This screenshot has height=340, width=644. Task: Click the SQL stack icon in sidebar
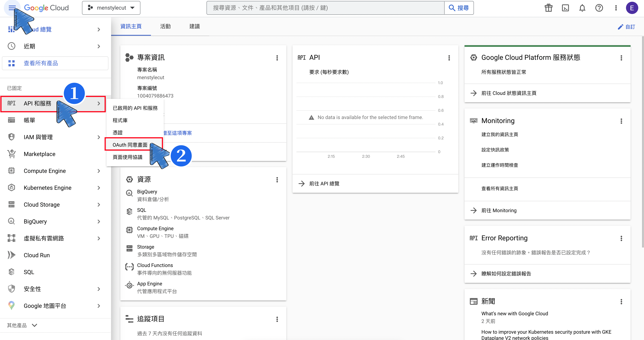(11, 272)
